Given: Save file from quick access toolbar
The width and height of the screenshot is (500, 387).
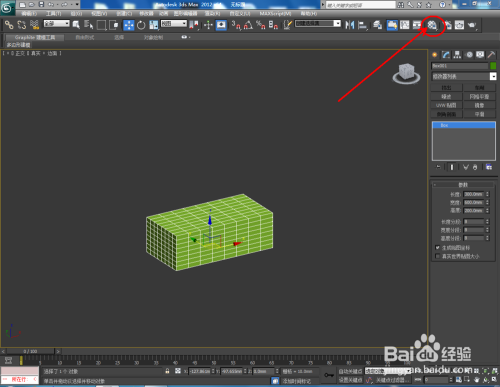Looking at the screenshot, I should click(41, 4).
